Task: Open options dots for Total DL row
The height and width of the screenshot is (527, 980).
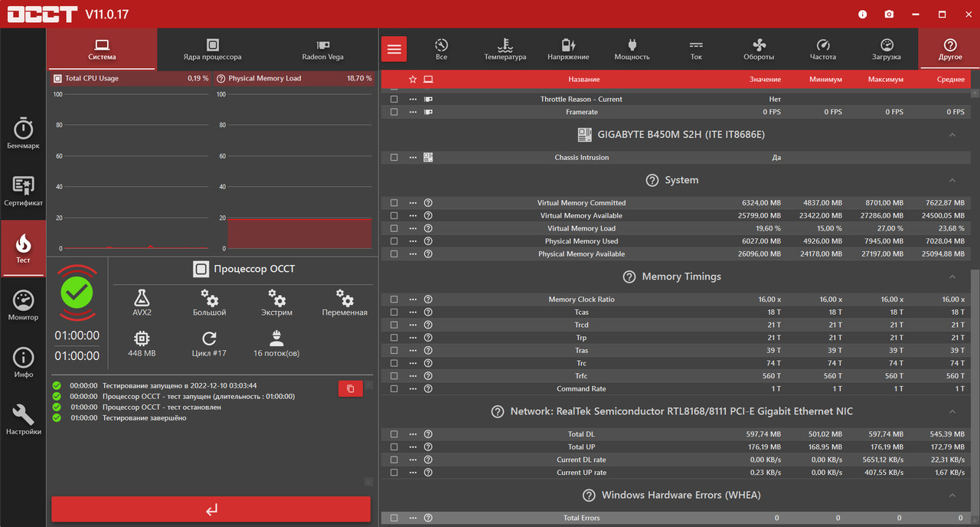Action: click(x=413, y=434)
